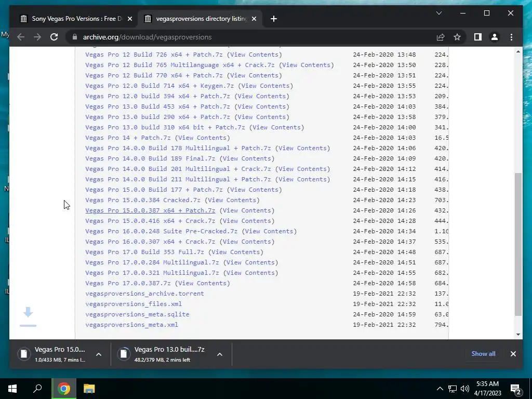Download Vegas Pro 17.0 Build 353 Full.7z
The image size is (532, 399).
(x=144, y=252)
